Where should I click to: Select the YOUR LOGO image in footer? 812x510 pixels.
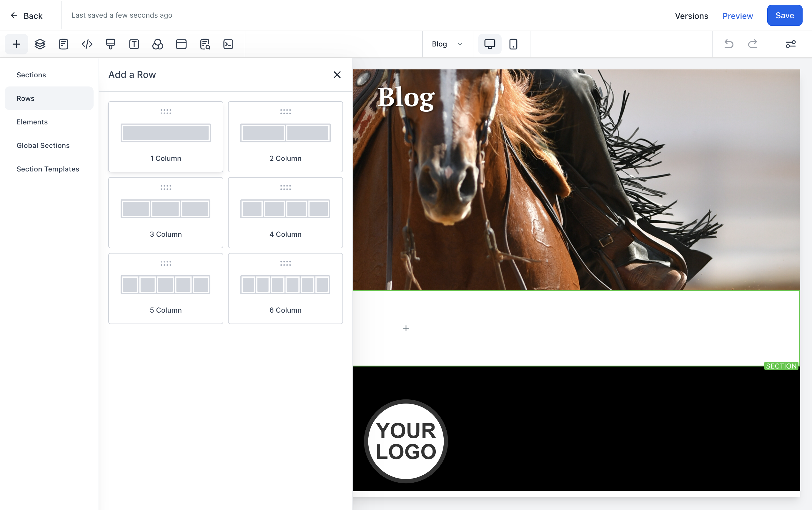tap(406, 441)
